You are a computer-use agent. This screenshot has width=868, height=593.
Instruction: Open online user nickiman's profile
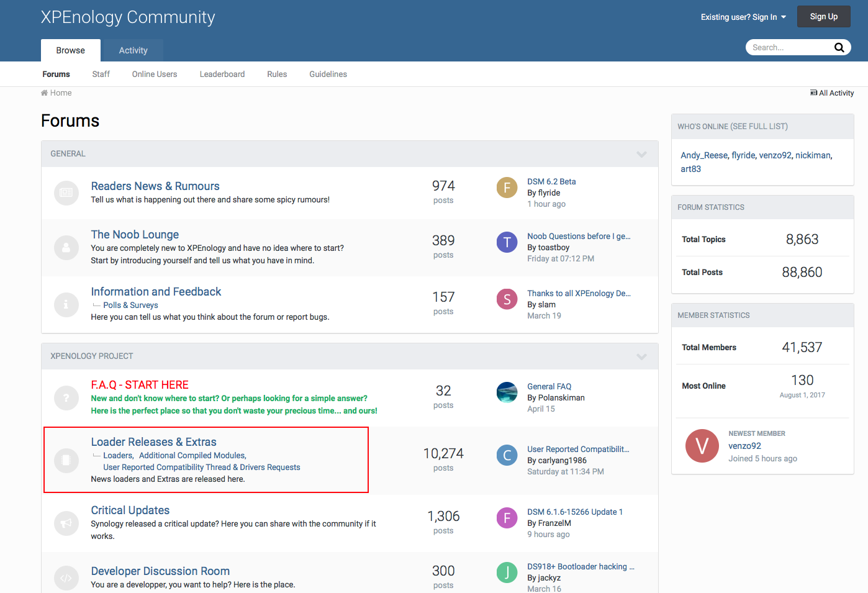click(x=813, y=155)
